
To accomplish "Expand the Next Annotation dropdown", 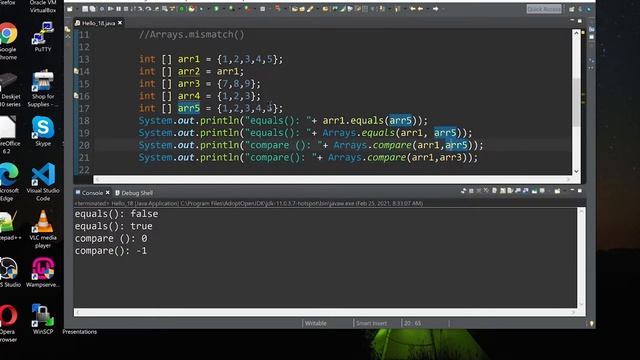I will [389, 9].
